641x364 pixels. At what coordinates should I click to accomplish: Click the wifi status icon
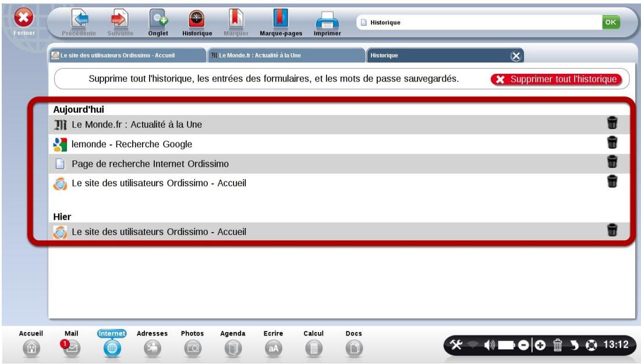(x=473, y=345)
